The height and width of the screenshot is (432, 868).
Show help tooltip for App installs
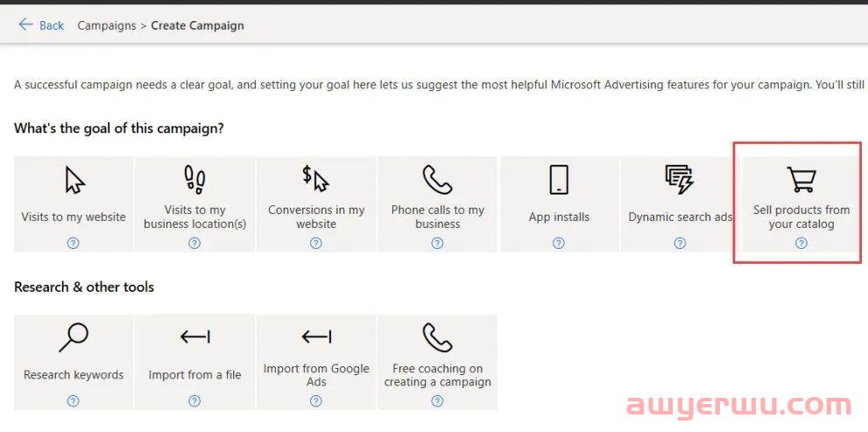(x=559, y=244)
